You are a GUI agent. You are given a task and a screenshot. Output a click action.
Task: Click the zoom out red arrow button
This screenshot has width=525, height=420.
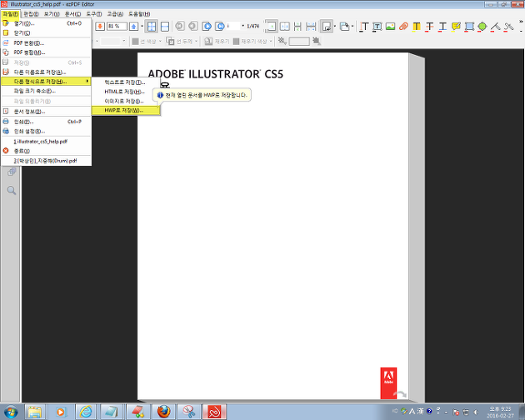[x=100, y=27]
